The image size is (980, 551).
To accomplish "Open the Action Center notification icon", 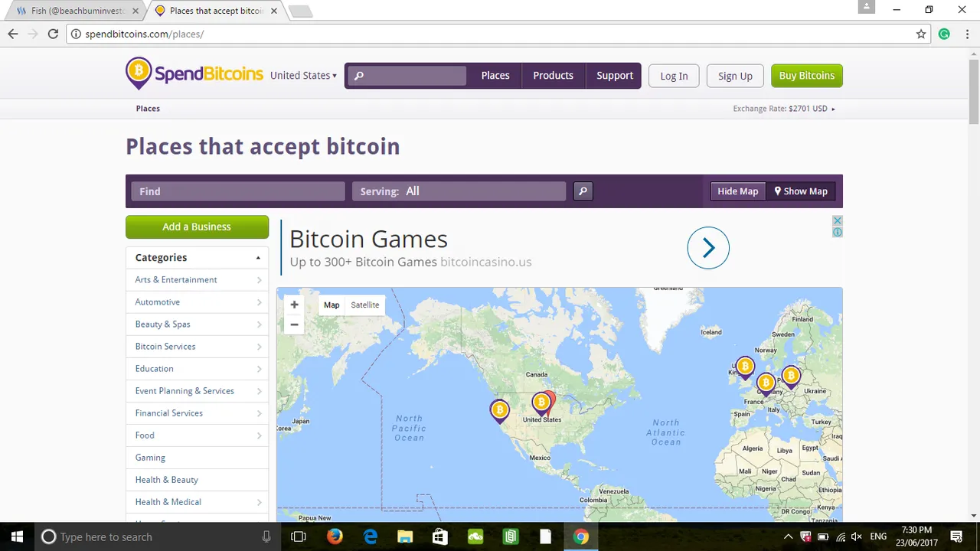I will point(956,536).
